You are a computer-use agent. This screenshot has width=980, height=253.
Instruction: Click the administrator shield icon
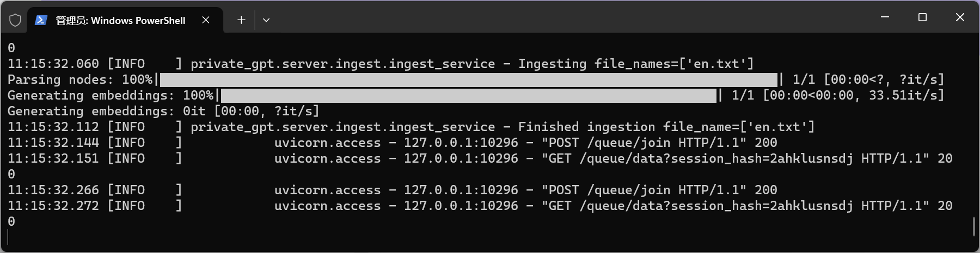click(15, 20)
